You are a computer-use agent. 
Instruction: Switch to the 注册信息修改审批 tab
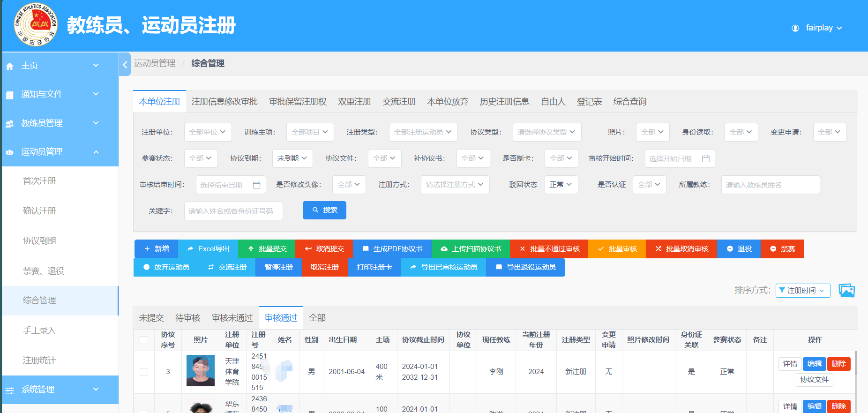224,102
